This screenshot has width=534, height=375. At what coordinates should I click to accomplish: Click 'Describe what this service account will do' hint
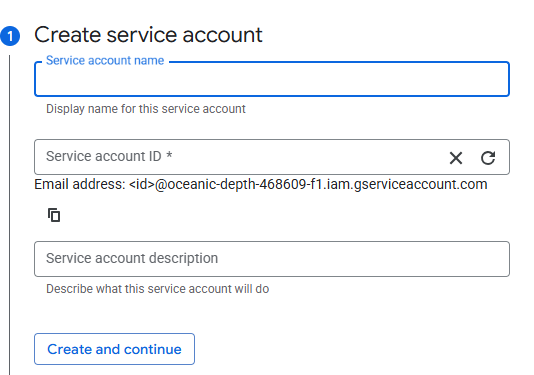(157, 289)
